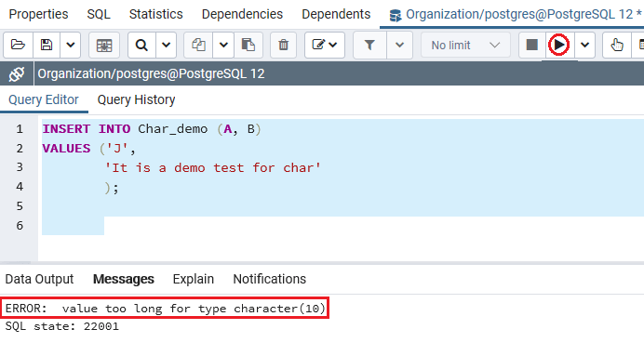Open the Dependents tab

pos(336,14)
